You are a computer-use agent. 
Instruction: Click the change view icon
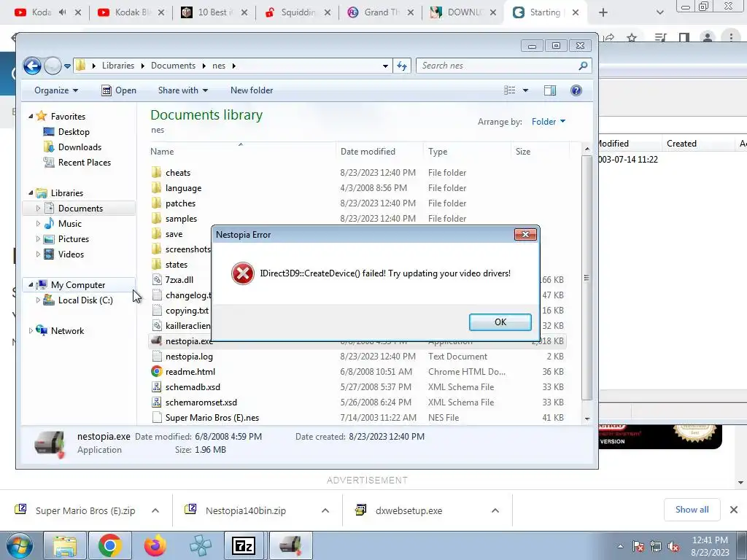tap(509, 90)
